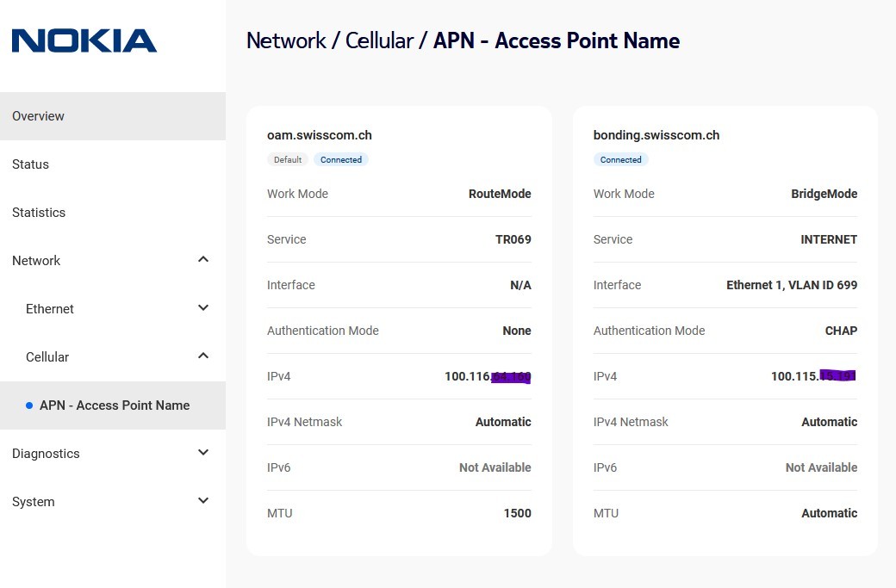Click the Connected badge on oam.swisscom.ch

pos(341,159)
